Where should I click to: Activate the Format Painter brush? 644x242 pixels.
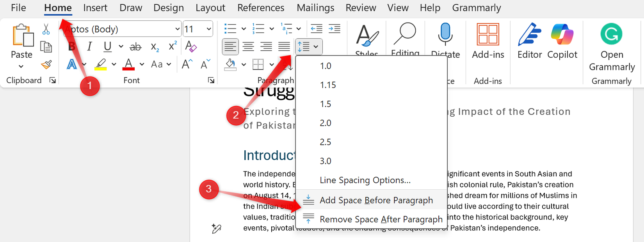(46, 64)
